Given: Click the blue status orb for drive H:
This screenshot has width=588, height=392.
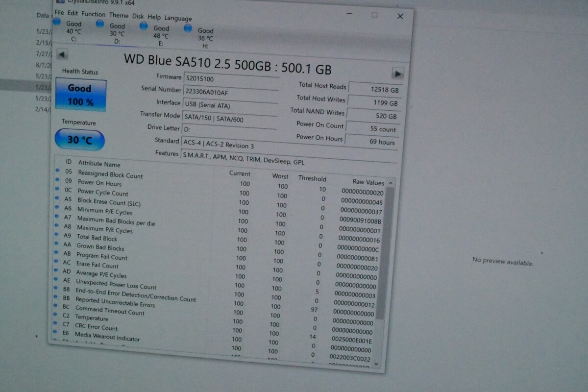Looking at the screenshot, I should [188, 28].
